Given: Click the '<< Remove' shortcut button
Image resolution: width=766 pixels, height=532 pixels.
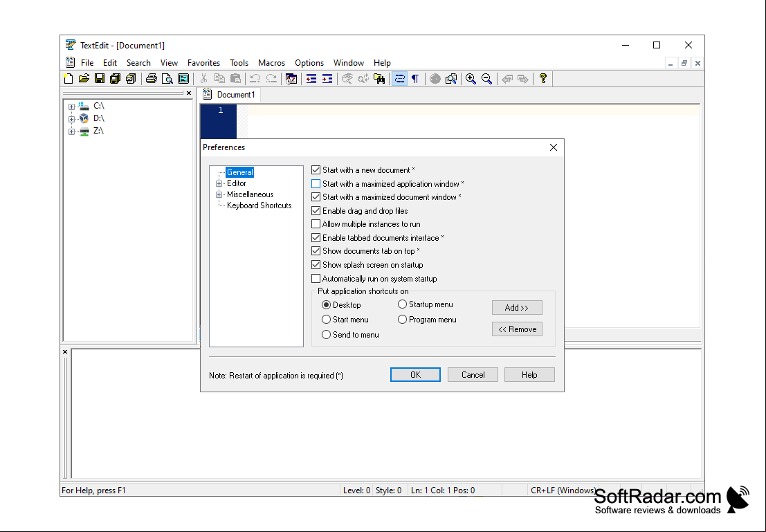Looking at the screenshot, I should point(517,329).
